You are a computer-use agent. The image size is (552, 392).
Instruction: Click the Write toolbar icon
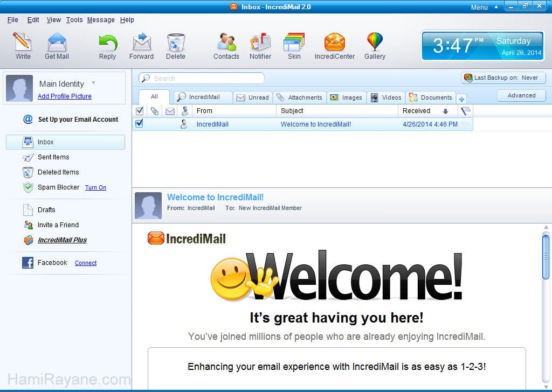pos(23,46)
